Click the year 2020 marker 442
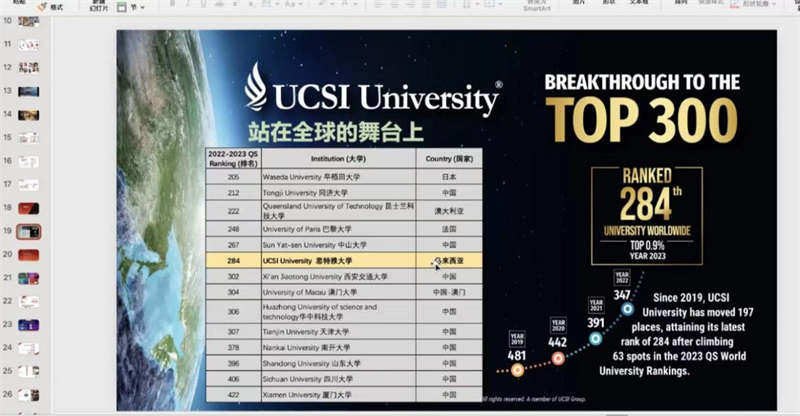Viewport: 800px width, 416px height. point(558,358)
